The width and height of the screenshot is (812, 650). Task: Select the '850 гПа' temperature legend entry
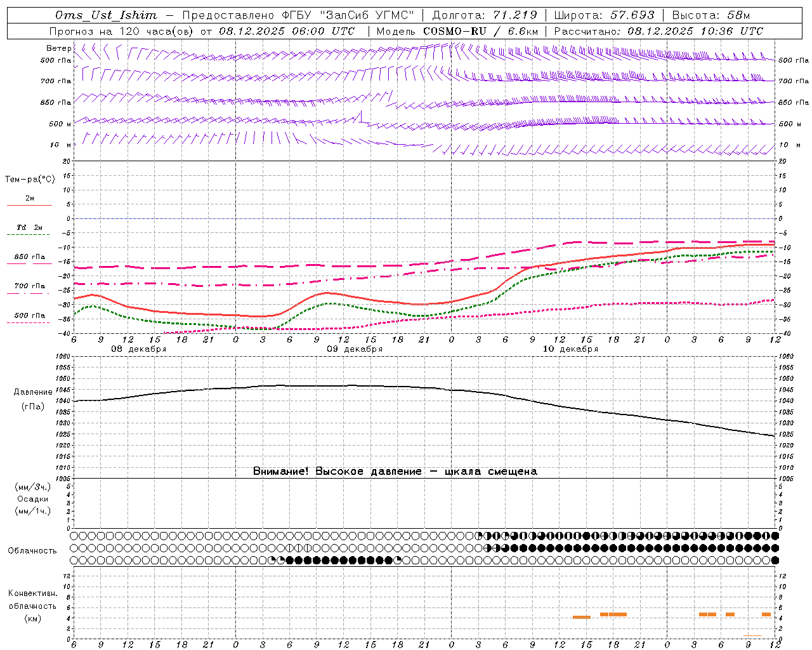click(x=30, y=256)
